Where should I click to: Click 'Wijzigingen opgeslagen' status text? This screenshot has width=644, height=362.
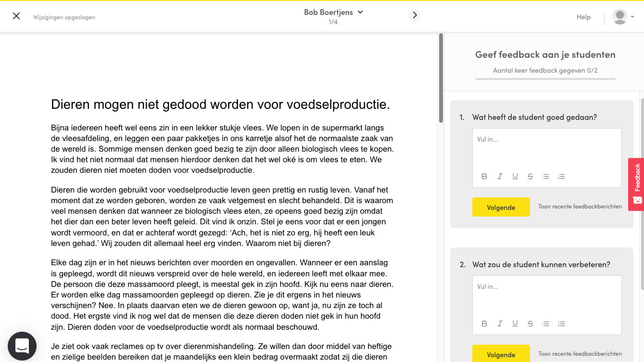[x=64, y=17]
